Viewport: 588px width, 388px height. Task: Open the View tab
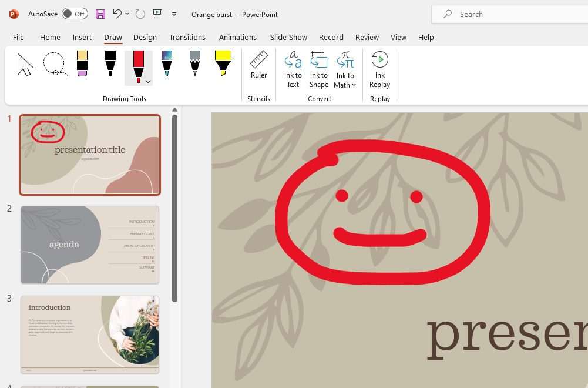pos(398,37)
